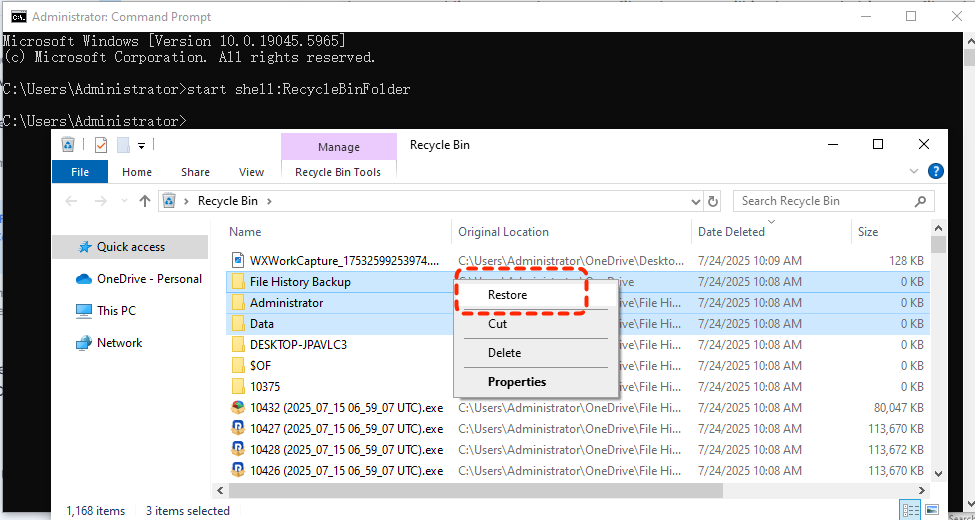The height and width of the screenshot is (520, 975).
Task: Open the File tab
Action: point(80,172)
